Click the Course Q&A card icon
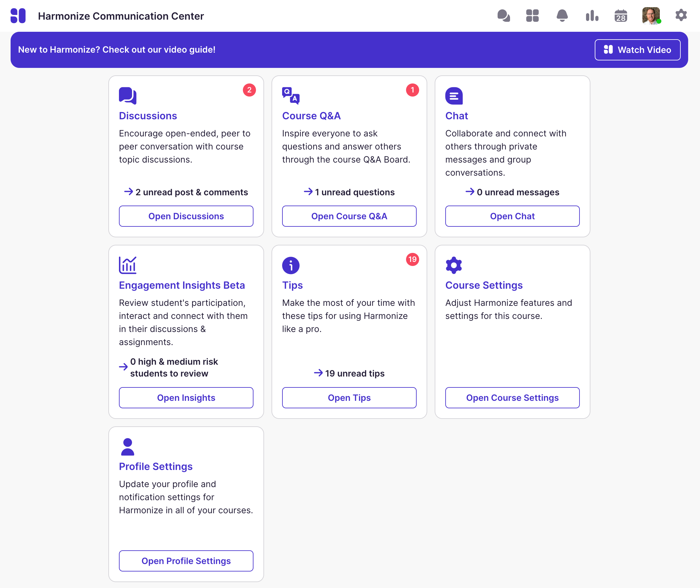The width and height of the screenshot is (700, 588). coord(291,96)
